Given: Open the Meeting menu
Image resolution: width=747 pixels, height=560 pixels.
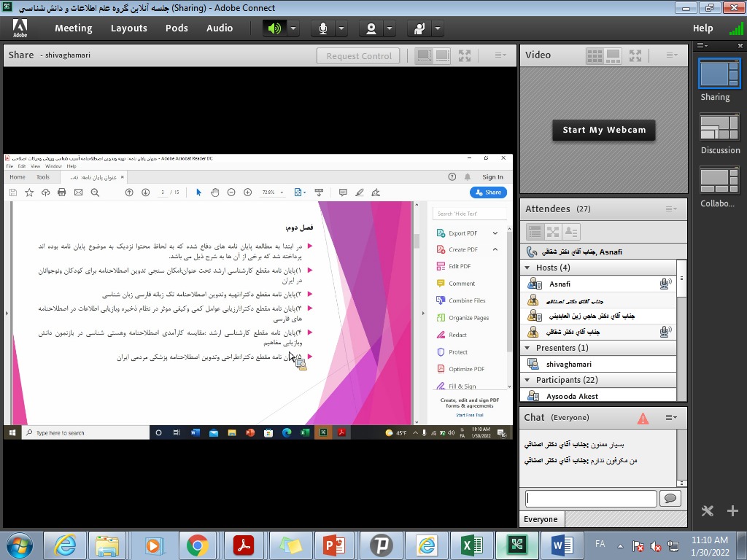Looking at the screenshot, I should (73, 28).
